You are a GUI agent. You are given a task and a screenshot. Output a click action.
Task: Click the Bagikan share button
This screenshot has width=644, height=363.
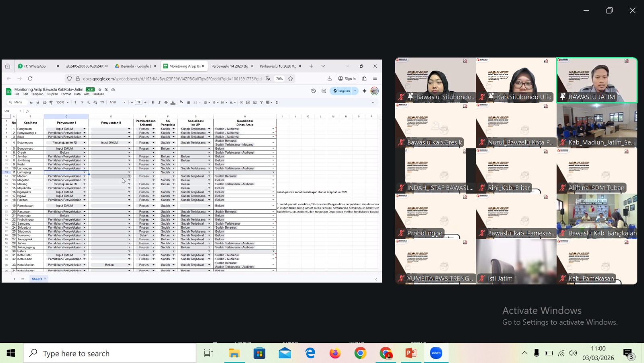(x=342, y=91)
